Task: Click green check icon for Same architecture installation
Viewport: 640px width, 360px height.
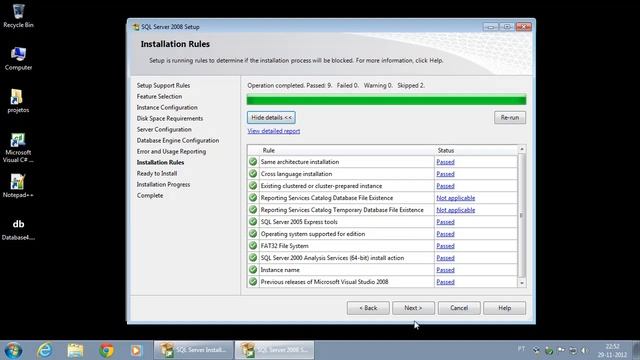Action: point(253,162)
